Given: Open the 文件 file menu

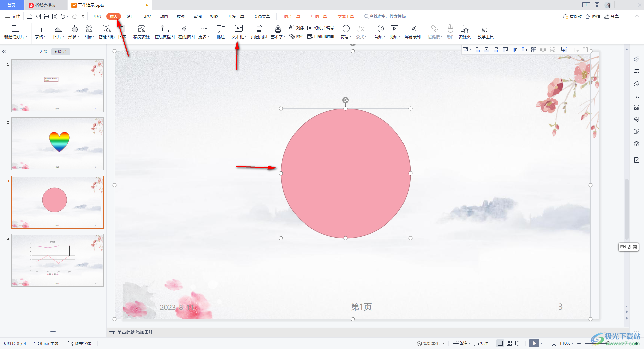Looking at the screenshot, I should 13,16.
